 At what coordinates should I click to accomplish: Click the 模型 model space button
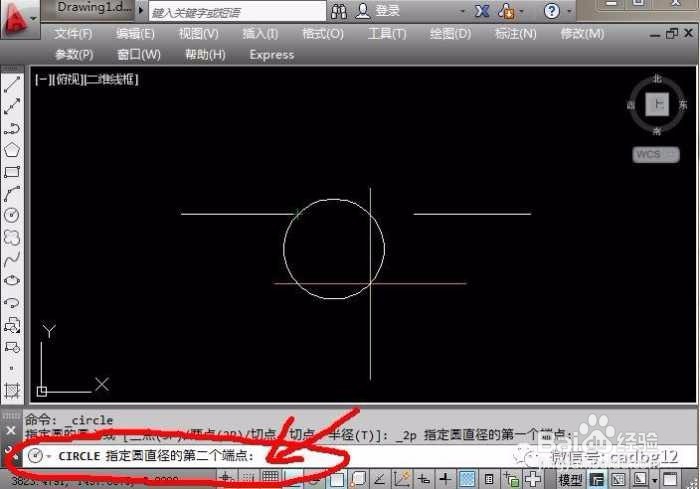tap(570, 481)
